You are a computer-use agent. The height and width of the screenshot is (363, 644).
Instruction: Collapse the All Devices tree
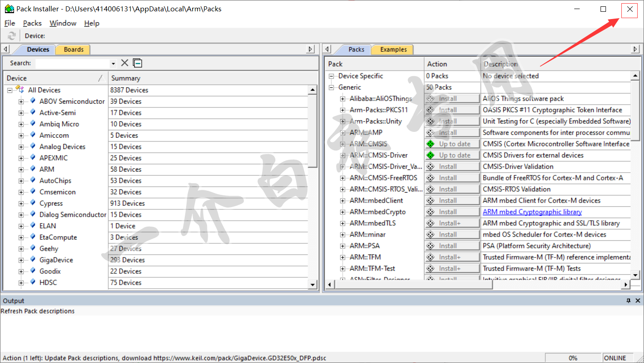point(10,90)
